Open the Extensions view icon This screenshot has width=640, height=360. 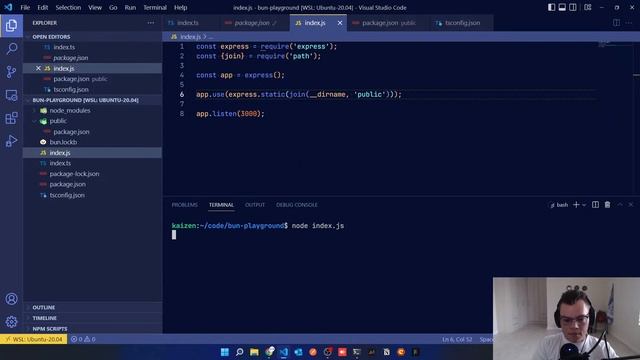point(11,118)
